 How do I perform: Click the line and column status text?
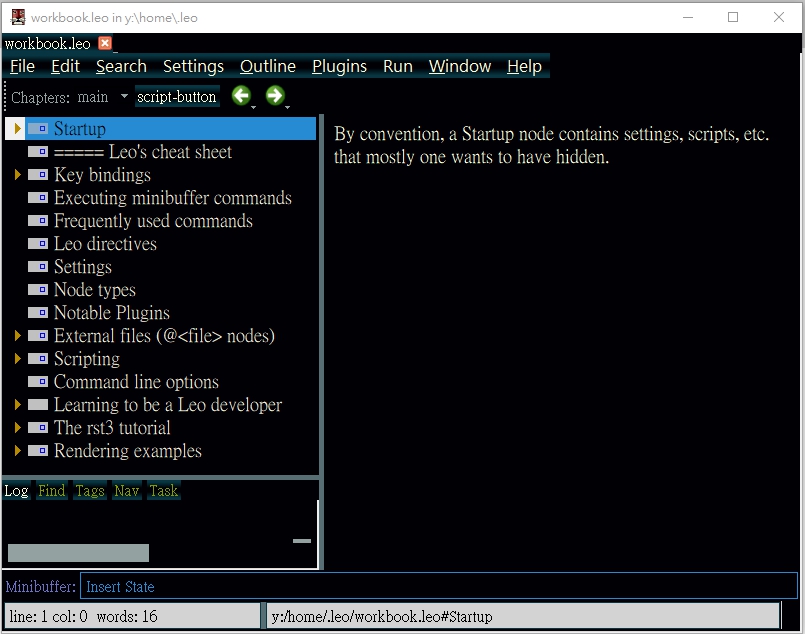pos(83,616)
